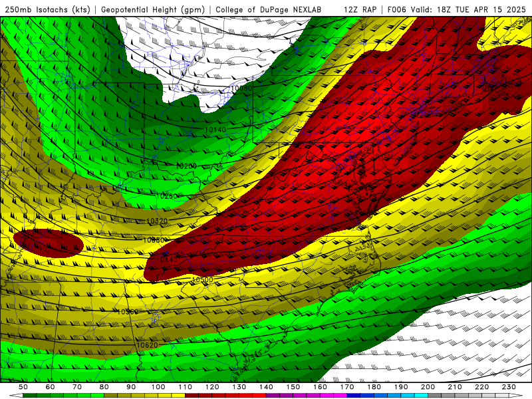Click the "College of DuPage NEXLAB" text

[x=269, y=10]
